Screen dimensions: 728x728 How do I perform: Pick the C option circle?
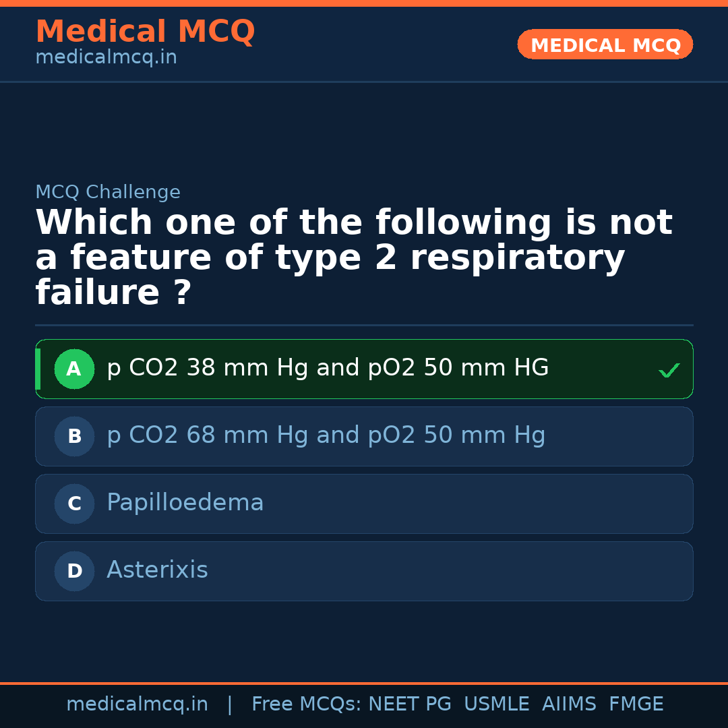[74, 504]
